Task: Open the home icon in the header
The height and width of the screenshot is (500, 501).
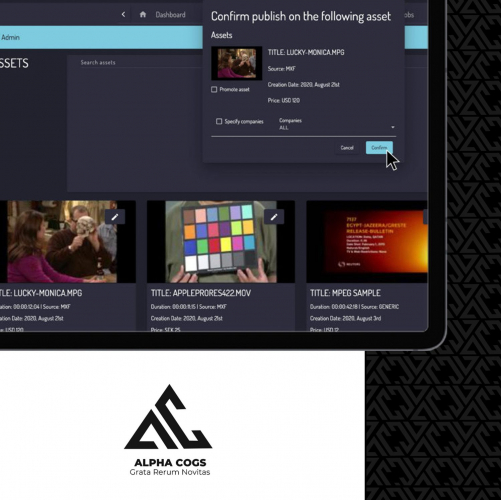Action: click(143, 15)
